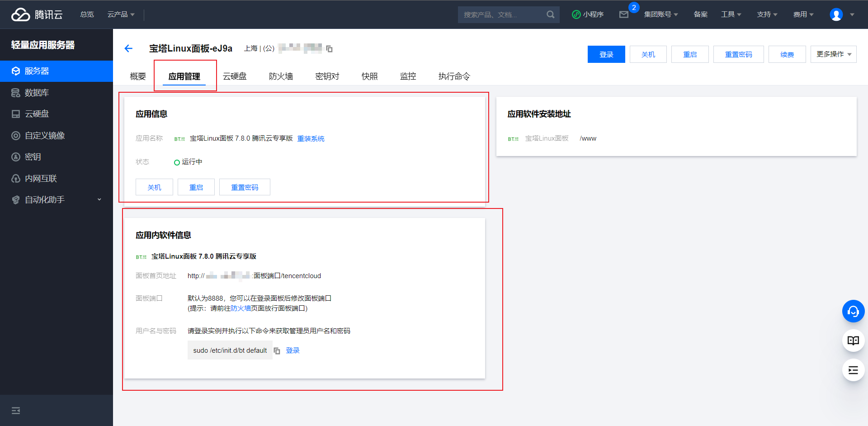Switch to the 云硬盘 tab
This screenshot has width=868, height=426.
click(235, 76)
